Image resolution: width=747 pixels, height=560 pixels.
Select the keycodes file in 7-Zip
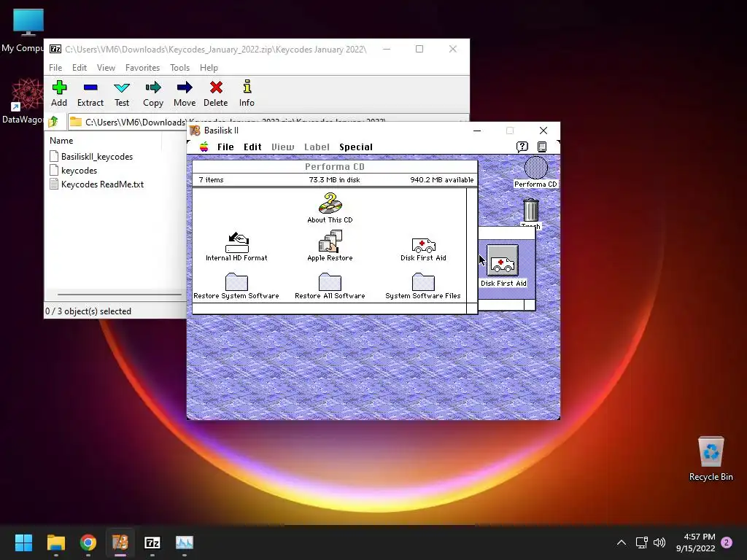(x=74, y=170)
